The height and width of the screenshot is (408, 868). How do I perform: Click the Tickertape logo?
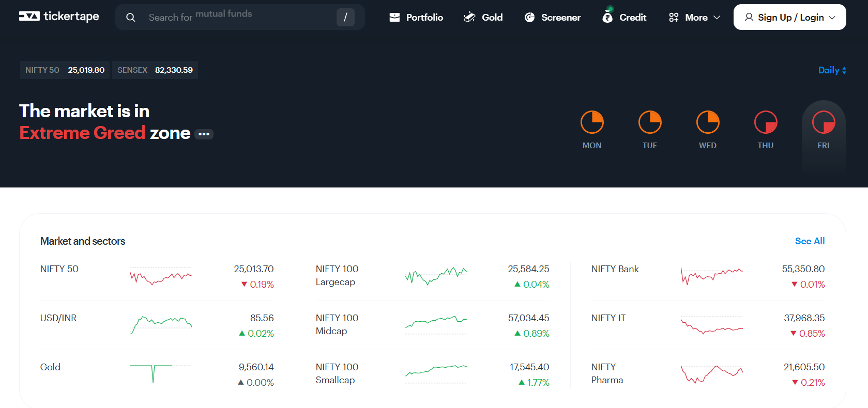point(59,17)
